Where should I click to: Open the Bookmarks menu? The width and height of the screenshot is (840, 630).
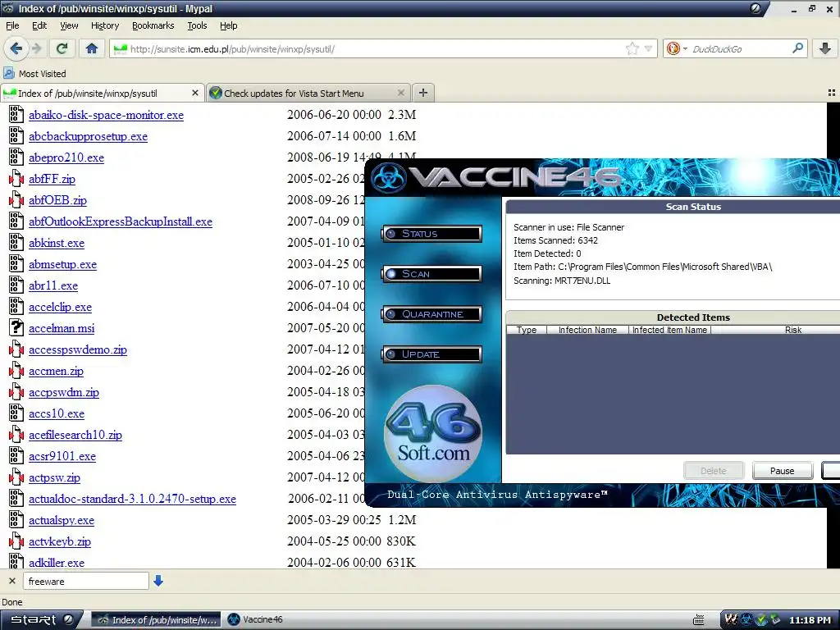pyautogui.click(x=153, y=25)
